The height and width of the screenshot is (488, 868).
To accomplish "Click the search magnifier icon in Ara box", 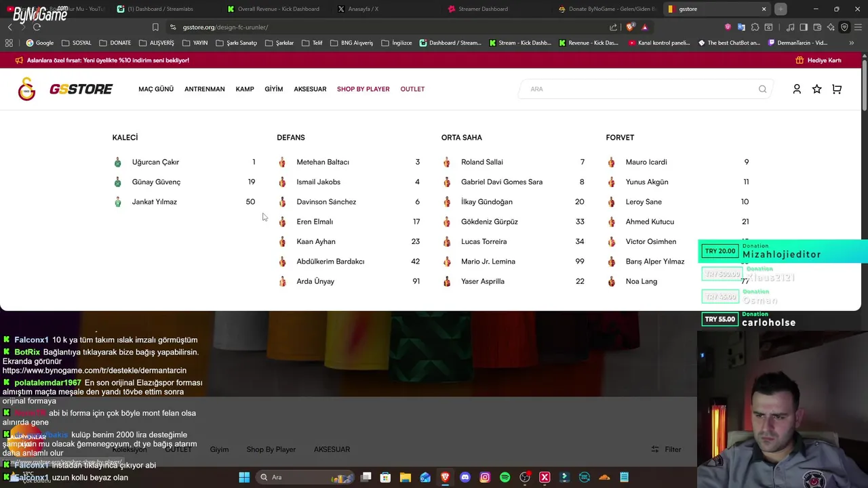I will click(x=762, y=89).
